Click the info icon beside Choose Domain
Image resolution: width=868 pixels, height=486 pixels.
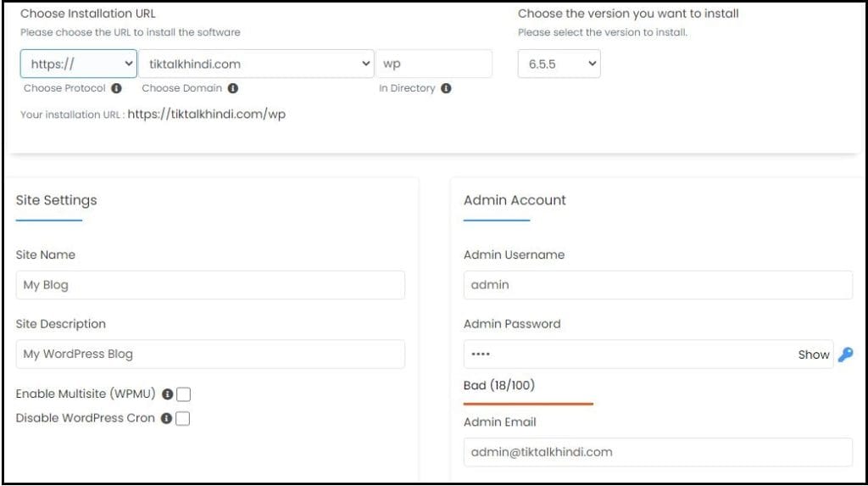pos(233,88)
